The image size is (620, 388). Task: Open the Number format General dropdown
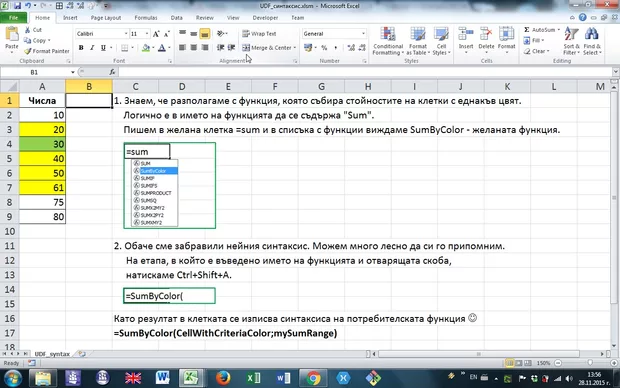(x=363, y=34)
